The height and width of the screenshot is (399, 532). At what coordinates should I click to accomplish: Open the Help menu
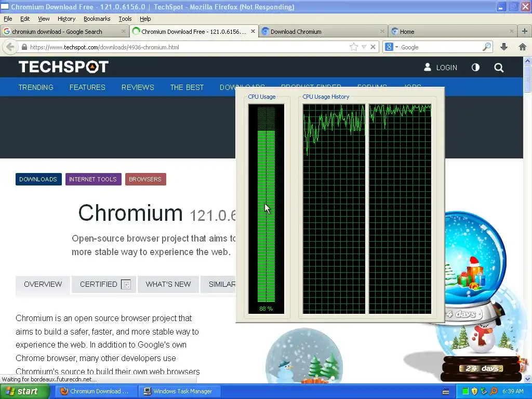[x=145, y=19]
